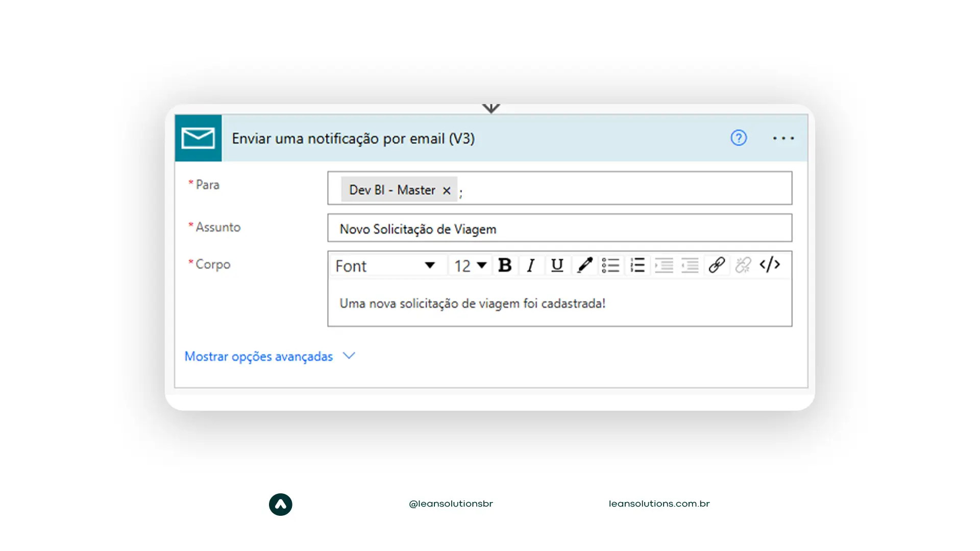Viewport: 980px width, 551px height.
Task: Open help for email notification action
Action: click(x=739, y=138)
